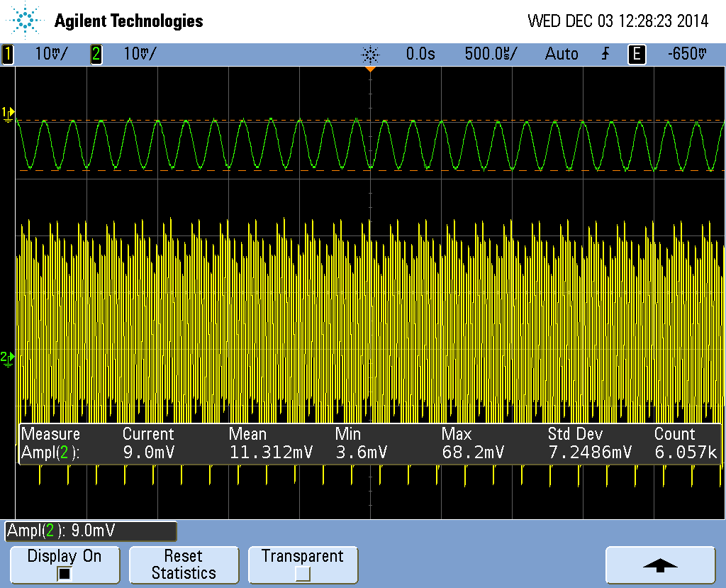Viewport: 726px width, 588px height.
Task: Click the channel 1 ground level marker
Action: click(x=8, y=114)
